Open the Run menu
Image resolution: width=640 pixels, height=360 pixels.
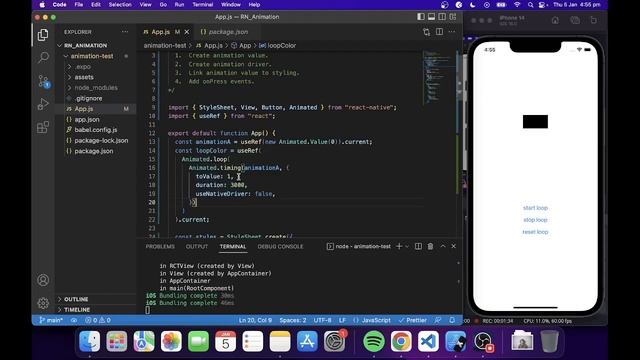click(x=179, y=4)
